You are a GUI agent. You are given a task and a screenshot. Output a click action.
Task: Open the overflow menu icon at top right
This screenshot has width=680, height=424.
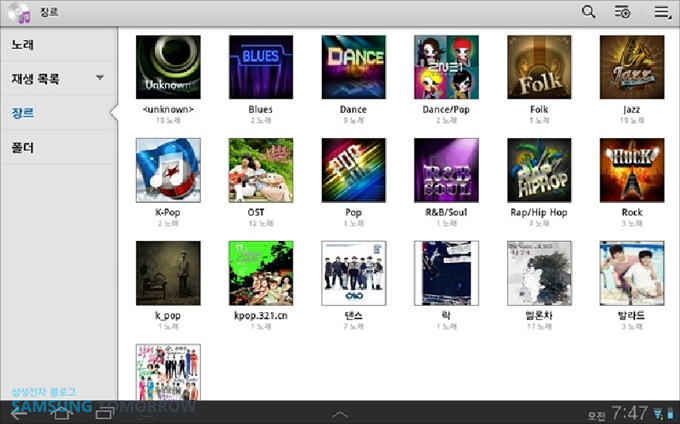point(662,12)
